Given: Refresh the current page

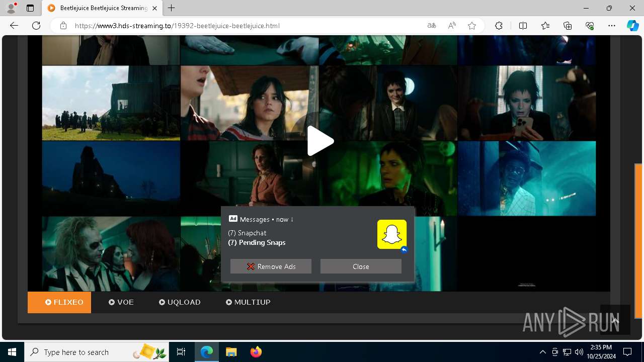Looking at the screenshot, I should [36, 26].
